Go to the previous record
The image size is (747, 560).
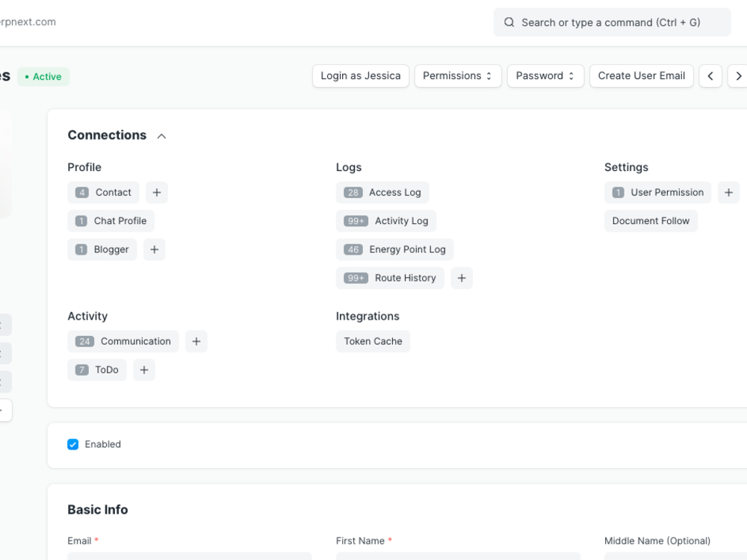click(x=710, y=75)
